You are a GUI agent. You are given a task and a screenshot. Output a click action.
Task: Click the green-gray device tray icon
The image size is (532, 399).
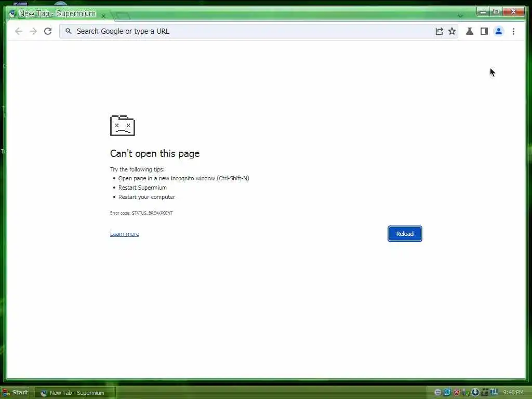coord(465,393)
